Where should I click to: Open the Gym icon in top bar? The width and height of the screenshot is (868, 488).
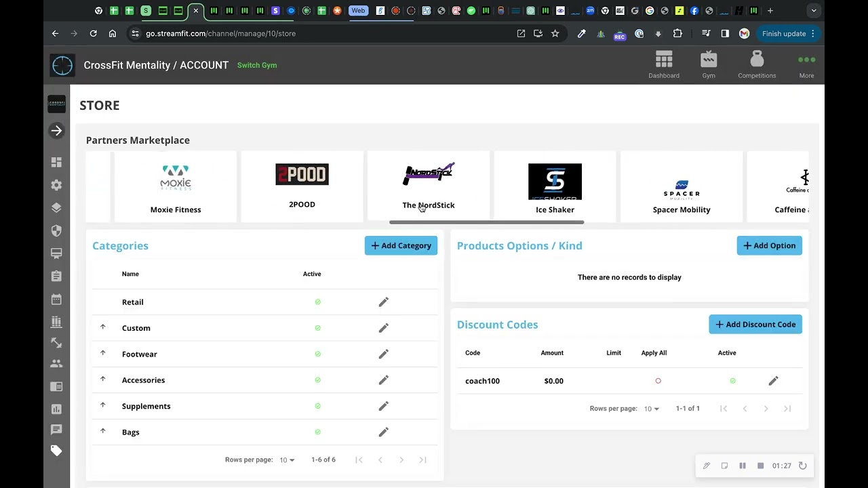tap(709, 65)
